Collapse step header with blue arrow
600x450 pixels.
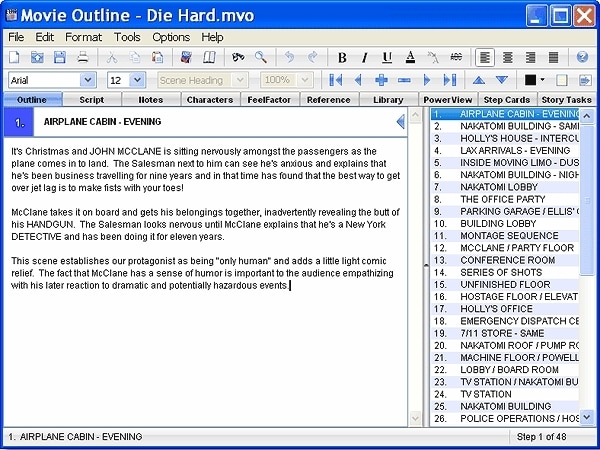pyautogui.click(x=400, y=122)
